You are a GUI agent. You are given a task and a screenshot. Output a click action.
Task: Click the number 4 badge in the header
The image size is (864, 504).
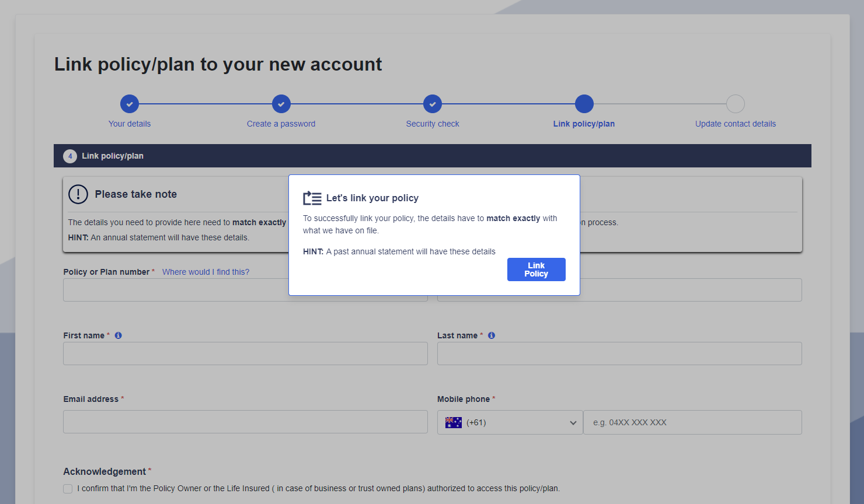[x=70, y=156]
